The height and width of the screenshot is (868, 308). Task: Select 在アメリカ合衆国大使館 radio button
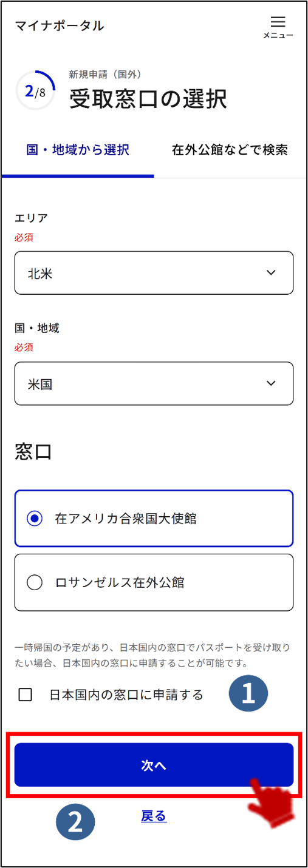click(x=35, y=519)
